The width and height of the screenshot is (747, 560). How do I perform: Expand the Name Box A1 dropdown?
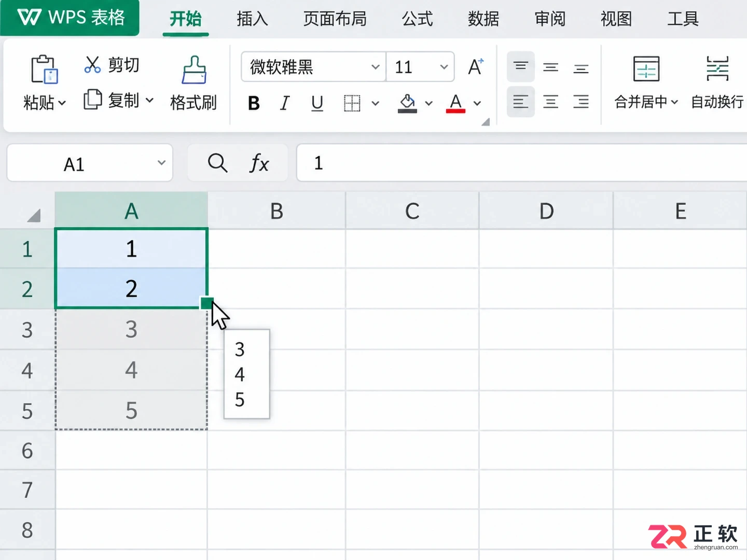tap(162, 163)
